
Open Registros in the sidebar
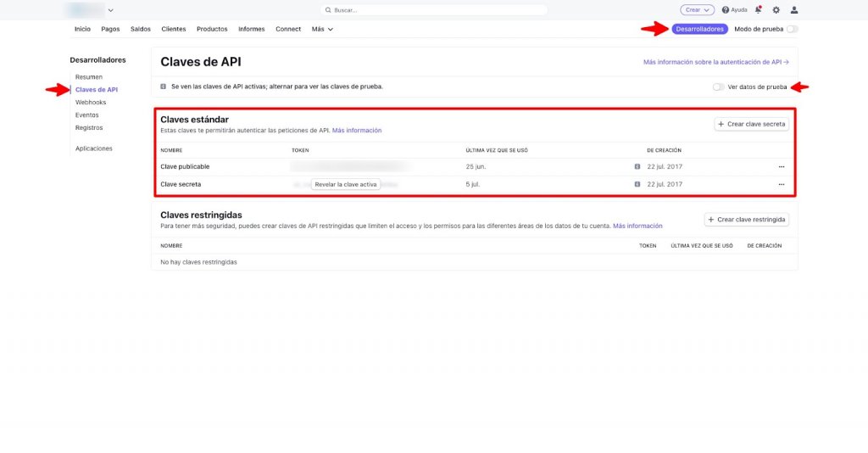click(x=89, y=128)
